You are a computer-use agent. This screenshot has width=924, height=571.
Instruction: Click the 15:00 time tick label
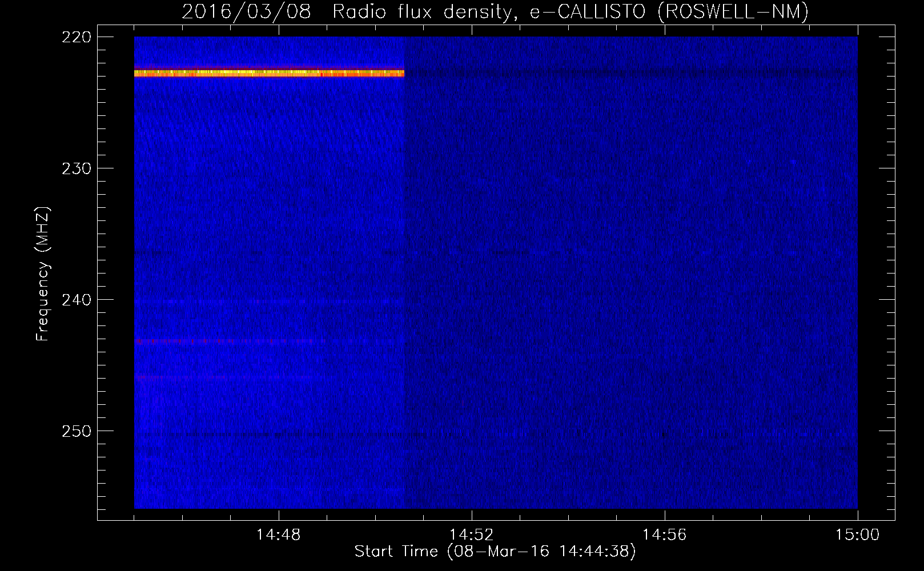(x=857, y=535)
